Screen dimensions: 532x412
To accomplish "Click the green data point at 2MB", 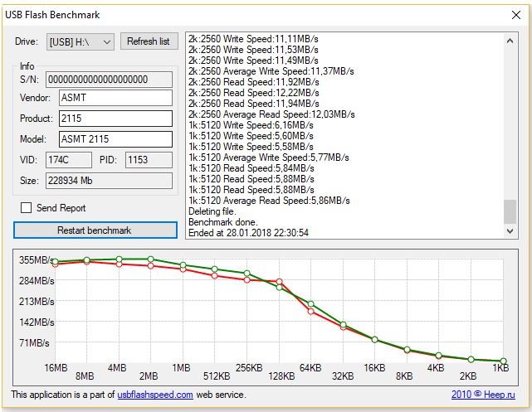I will 151,259.
